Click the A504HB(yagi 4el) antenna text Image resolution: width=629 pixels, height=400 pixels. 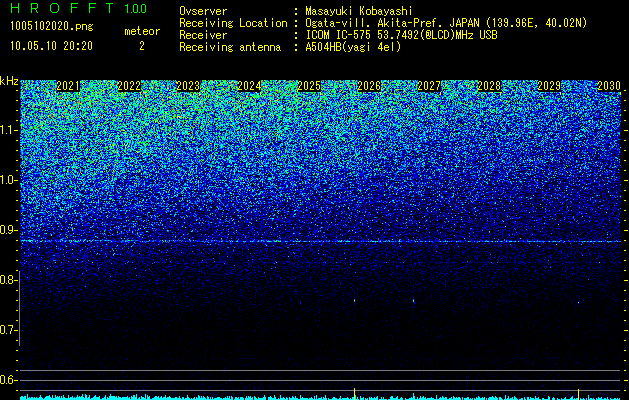coord(353,47)
